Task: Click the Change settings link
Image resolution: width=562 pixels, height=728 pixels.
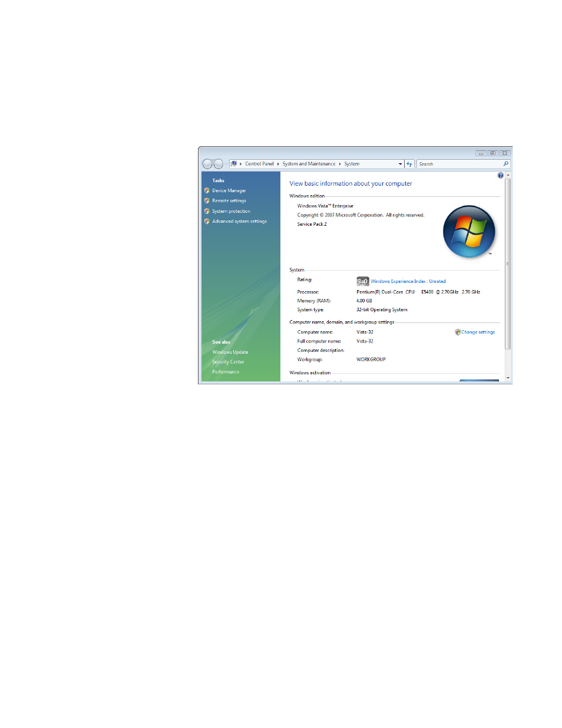Action: pos(478,332)
